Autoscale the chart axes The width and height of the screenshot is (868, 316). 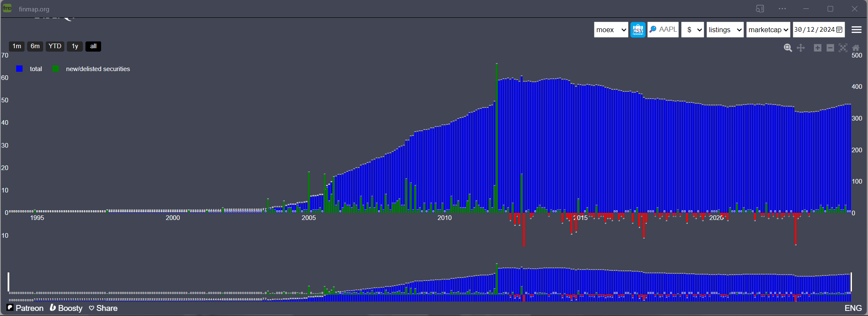pyautogui.click(x=843, y=48)
